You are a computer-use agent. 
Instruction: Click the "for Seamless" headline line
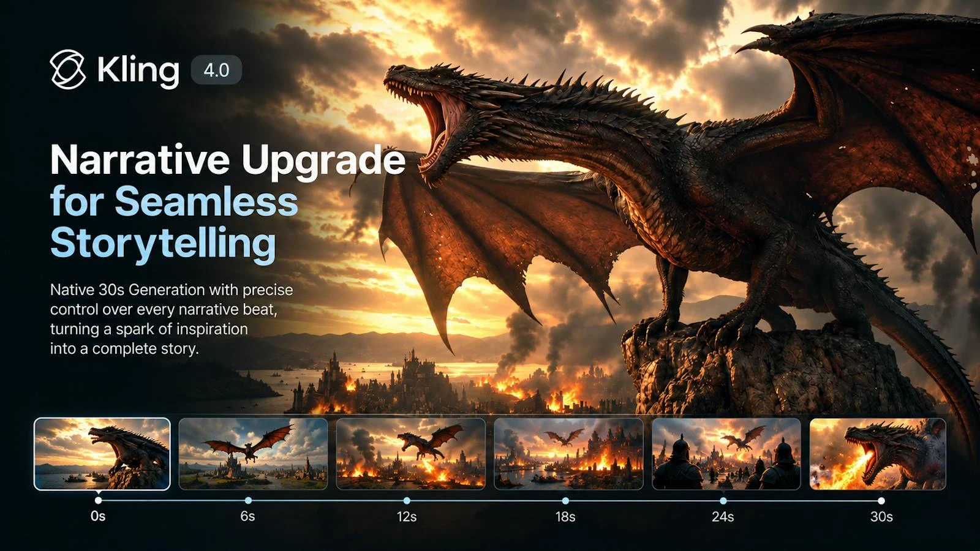tap(174, 201)
